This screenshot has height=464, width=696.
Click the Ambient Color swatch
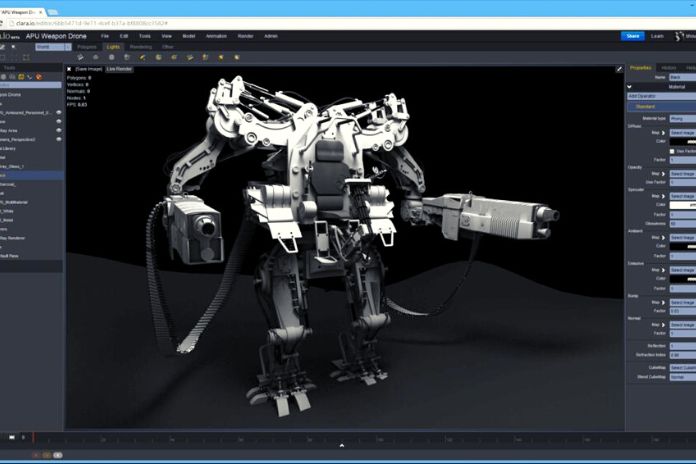point(683,246)
